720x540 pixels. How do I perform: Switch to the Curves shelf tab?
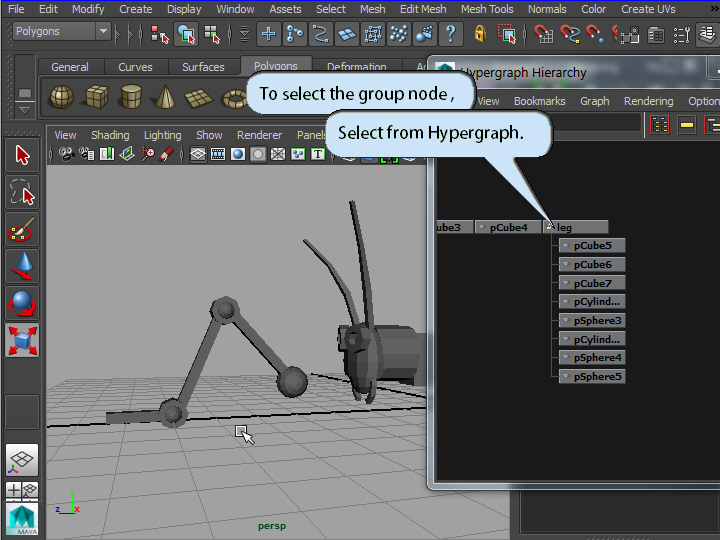pos(135,67)
